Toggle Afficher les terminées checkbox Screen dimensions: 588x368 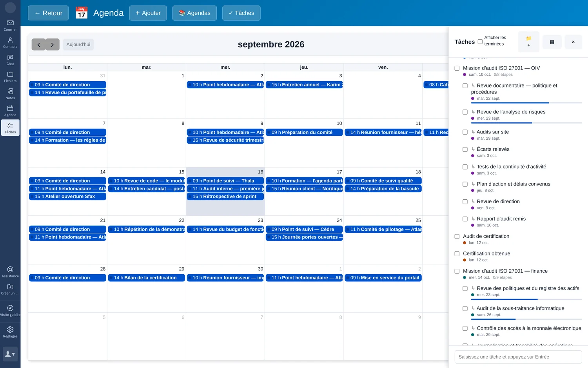click(480, 42)
